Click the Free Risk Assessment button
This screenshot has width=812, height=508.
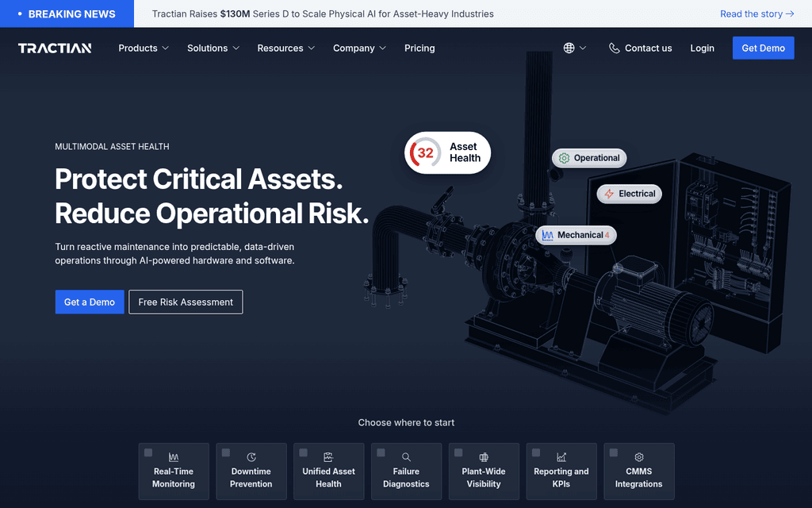click(x=186, y=302)
